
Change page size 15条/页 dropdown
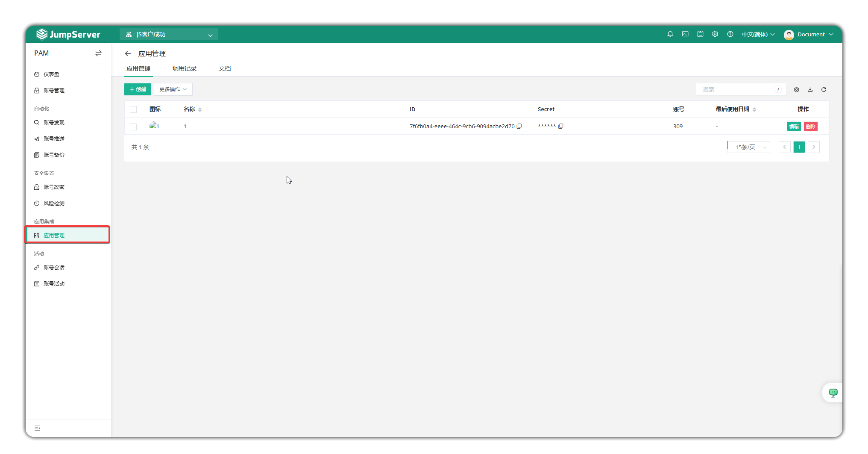click(x=749, y=147)
